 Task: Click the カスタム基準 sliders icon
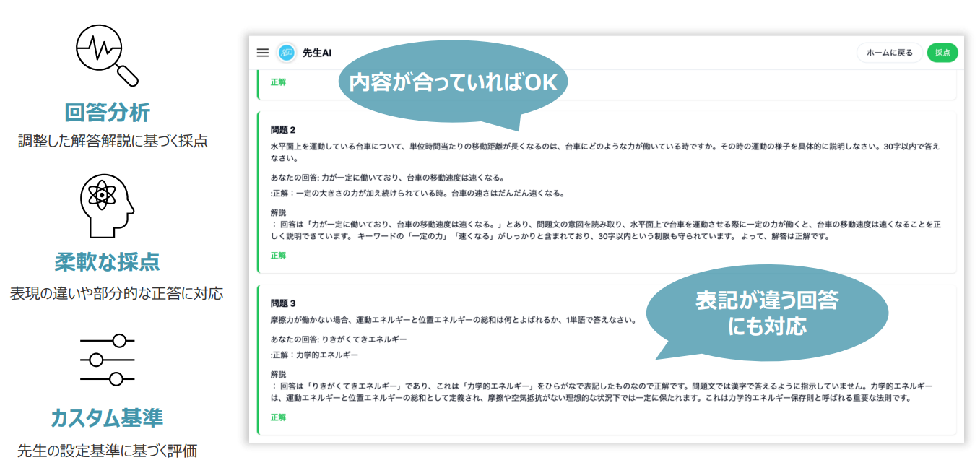108,359
